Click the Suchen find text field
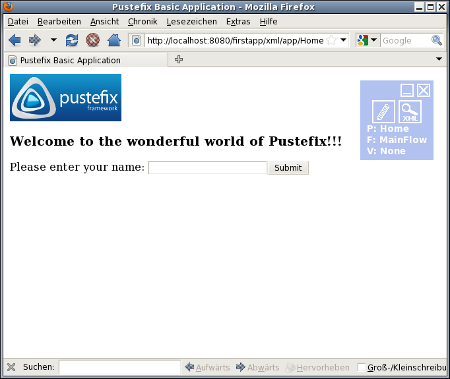450x379 pixels. pos(120,367)
